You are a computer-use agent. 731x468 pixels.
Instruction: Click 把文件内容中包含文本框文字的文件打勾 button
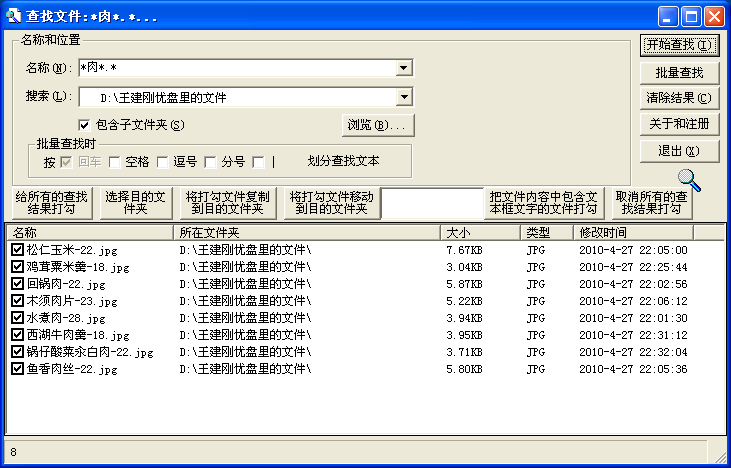click(x=544, y=203)
